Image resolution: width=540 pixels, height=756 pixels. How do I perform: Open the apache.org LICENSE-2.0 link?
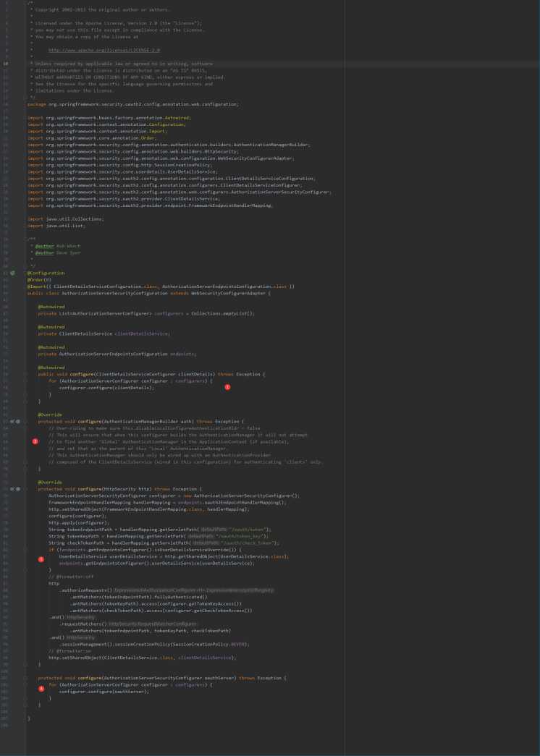(104, 50)
